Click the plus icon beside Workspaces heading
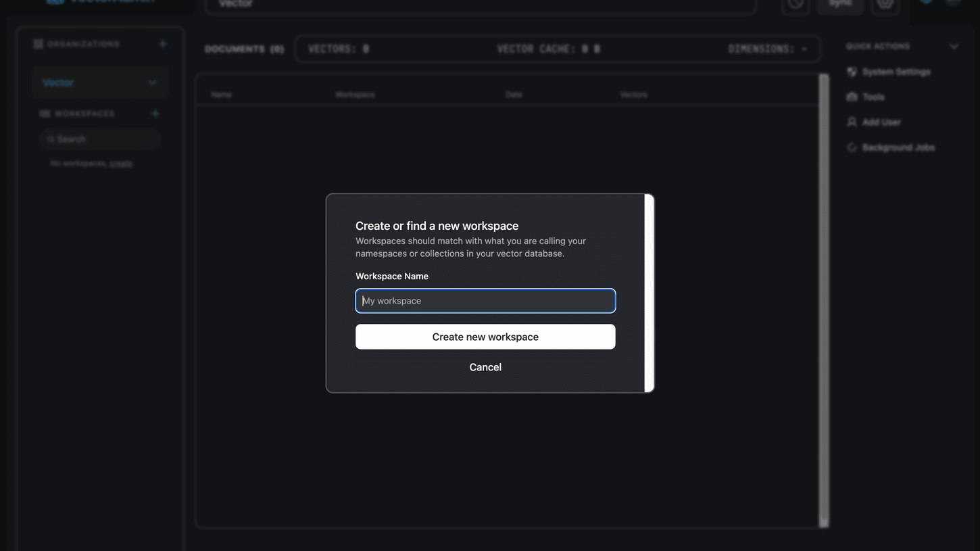 point(155,114)
